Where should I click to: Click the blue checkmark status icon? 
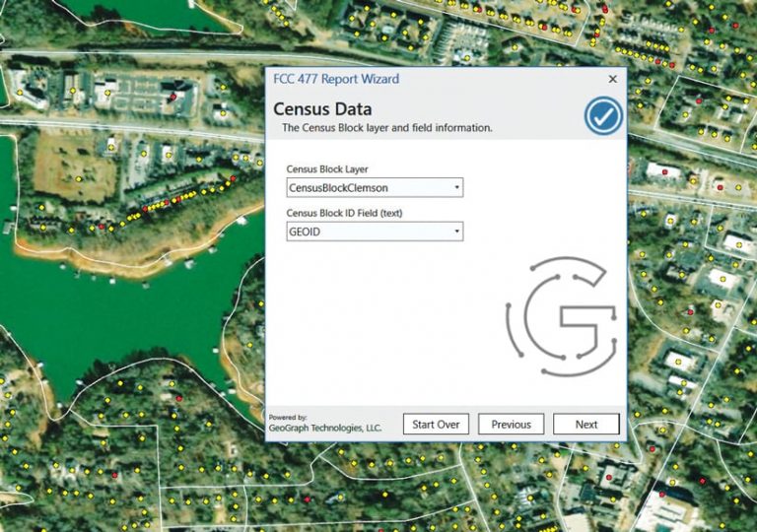[603, 116]
